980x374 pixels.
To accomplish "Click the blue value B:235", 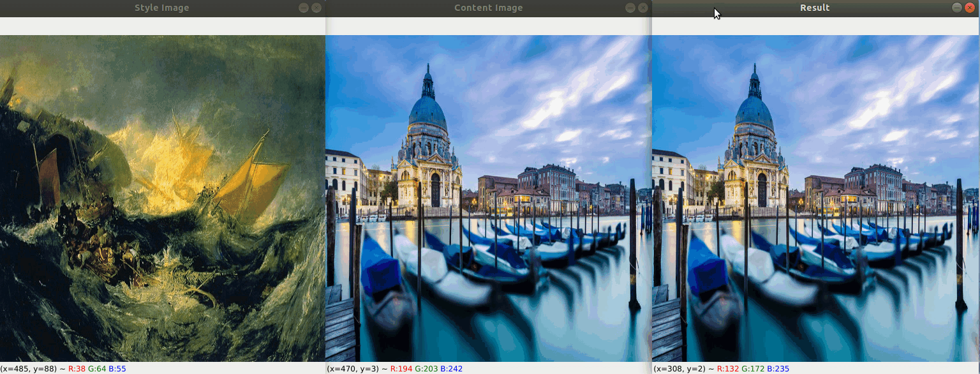I will [x=778, y=369].
